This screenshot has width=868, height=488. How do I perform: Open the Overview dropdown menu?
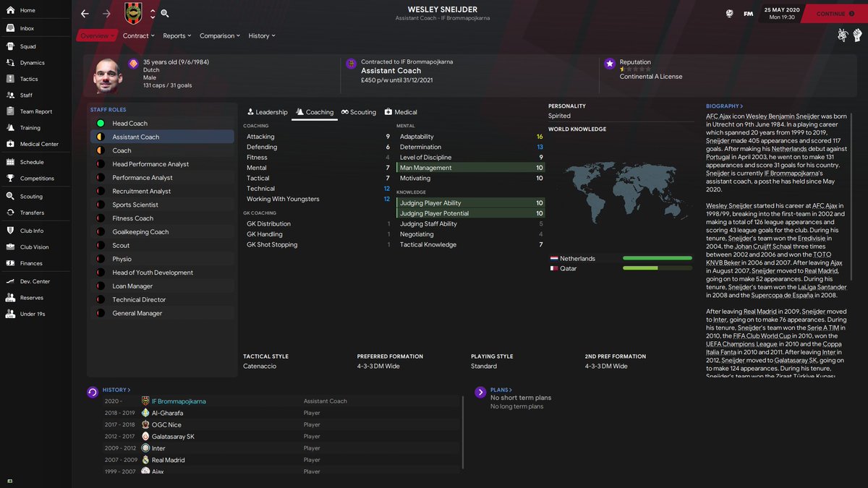click(x=96, y=35)
